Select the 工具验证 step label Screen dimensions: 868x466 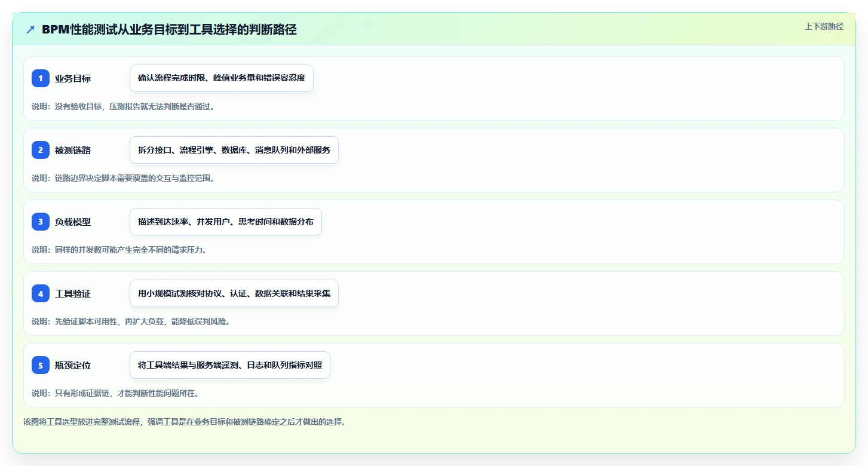[73, 293]
